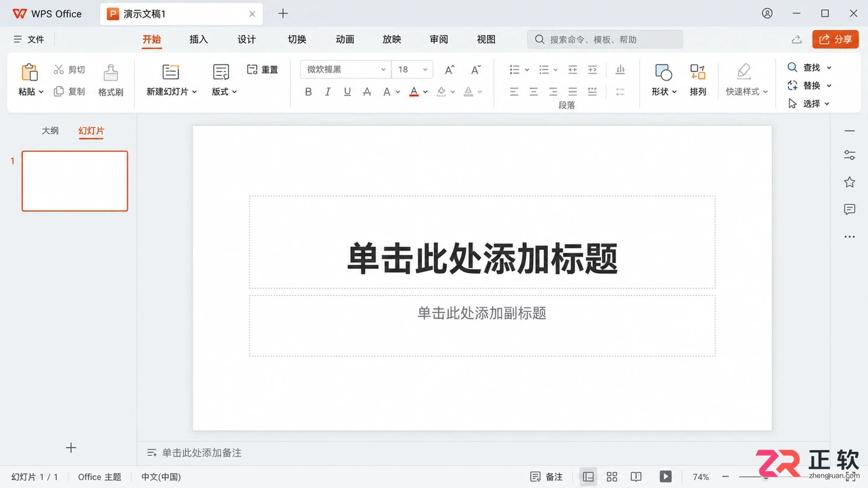This screenshot has height=488, width=868.
Task: Toggle the 备注 notes pane in the status bar
Action: (x=547, y=477)
